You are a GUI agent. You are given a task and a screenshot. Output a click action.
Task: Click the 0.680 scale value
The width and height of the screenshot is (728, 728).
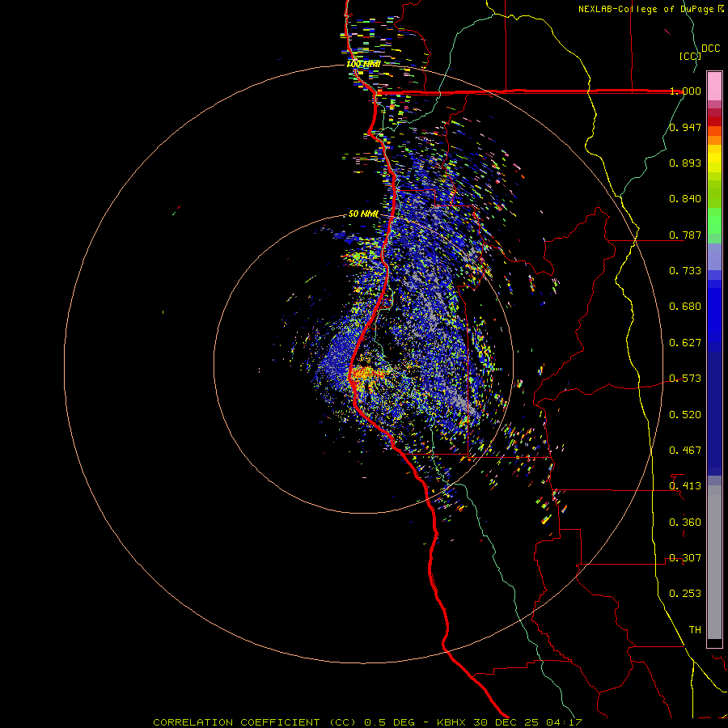coord(685,307)
